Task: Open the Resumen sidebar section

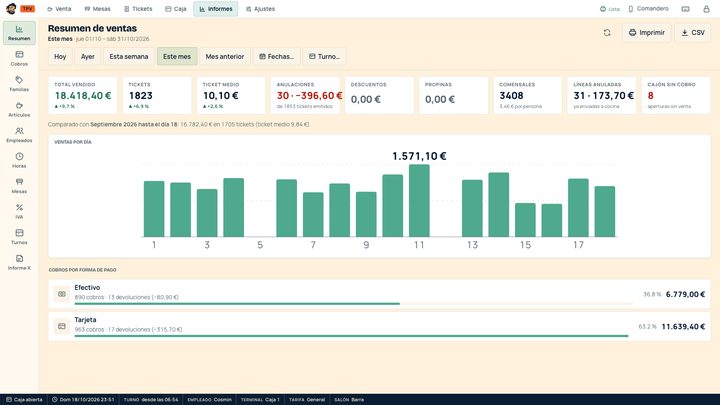Action: pyautogui.click(x=19, y=33)
